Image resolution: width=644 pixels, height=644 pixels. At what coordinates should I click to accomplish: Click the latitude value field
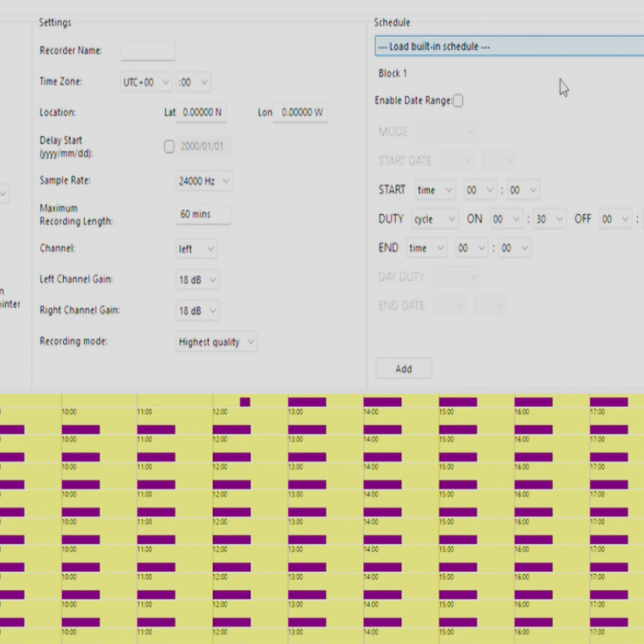pos(202,112)
